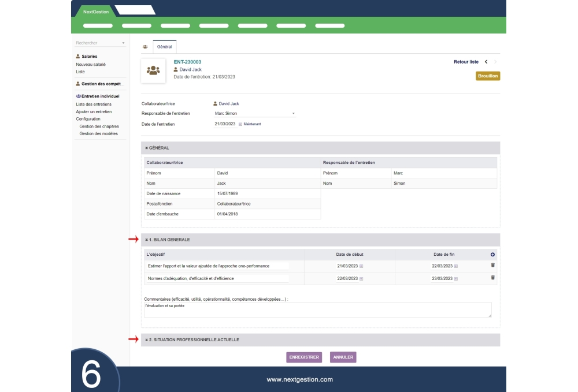Open Liste des entretiens in sidebar
Viewport: 578px width, 392px height.
(x=94, y=104)
